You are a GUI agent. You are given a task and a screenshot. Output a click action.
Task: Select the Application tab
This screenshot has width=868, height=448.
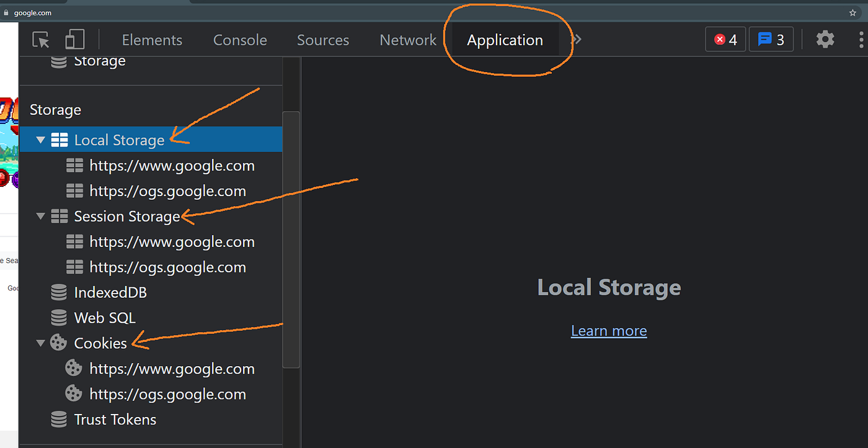pyautogui.click(x=505, y=40)
